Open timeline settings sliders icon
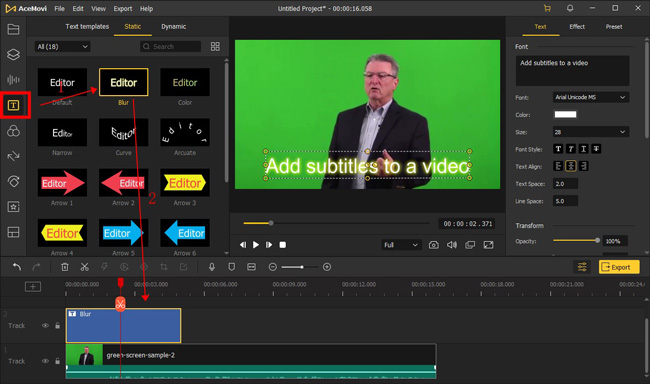Screen dimensions: 650x384 (582, 267)
